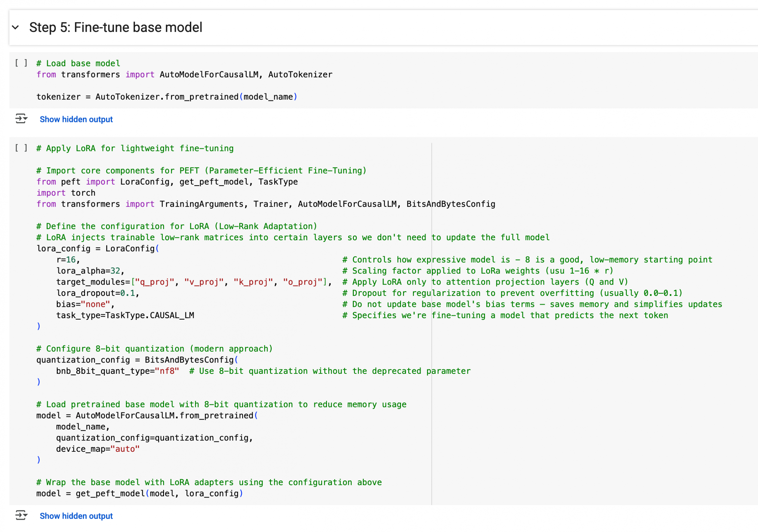Click the device_map="auto" argument
Screen dimensions: 758x532
[98, 449]
